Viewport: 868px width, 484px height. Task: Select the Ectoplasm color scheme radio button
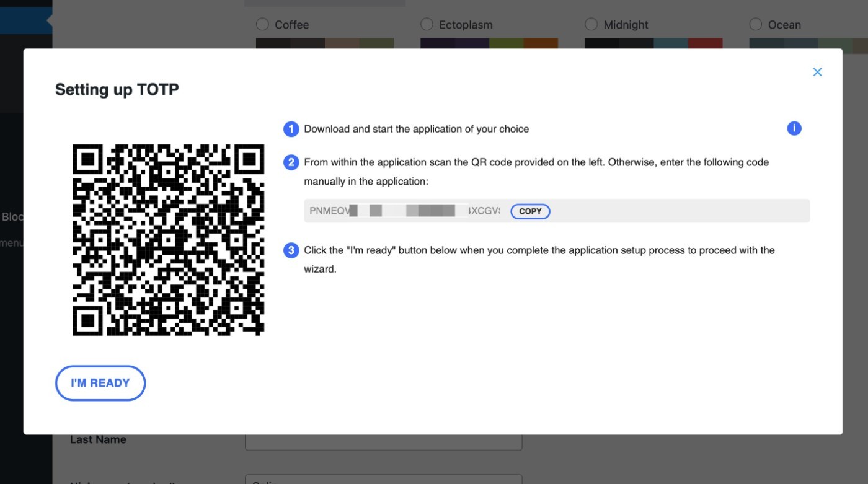click(x=427, y=24)
